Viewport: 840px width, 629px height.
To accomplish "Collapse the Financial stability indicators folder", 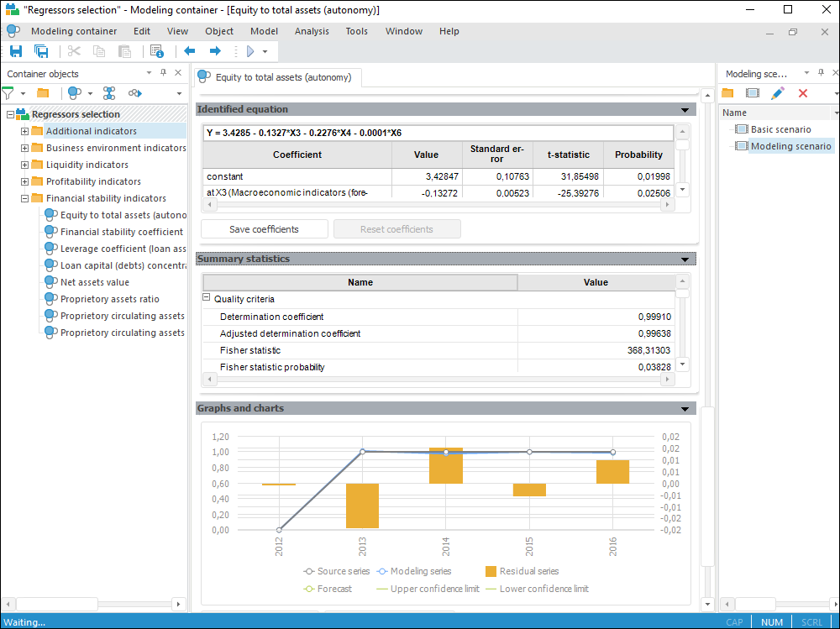I will pos(24,198).
